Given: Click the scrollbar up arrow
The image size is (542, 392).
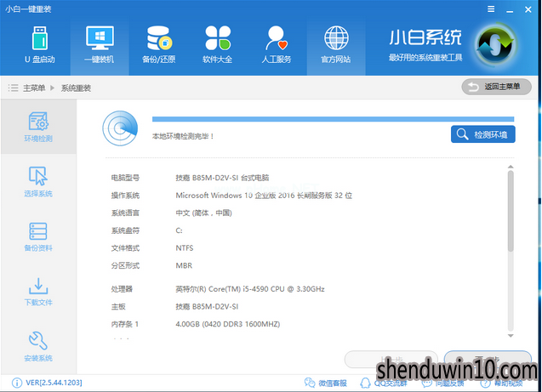Looking at the screenshot, I should (x=511, y=168).
